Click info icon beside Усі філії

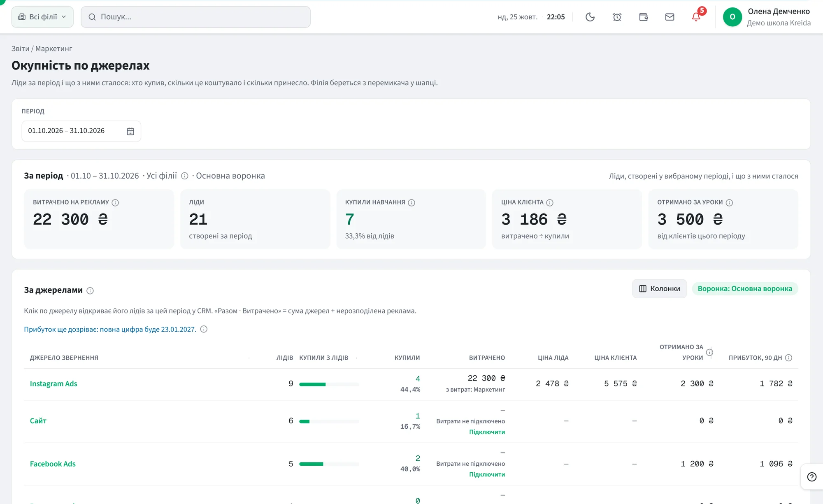pos(185,176)
